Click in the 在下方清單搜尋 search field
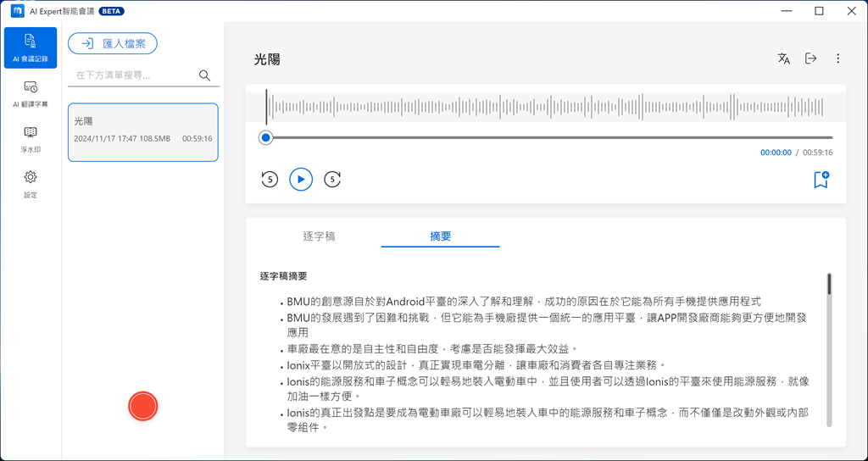The width and height of the screenshot is (868, 461). [131, 75]
